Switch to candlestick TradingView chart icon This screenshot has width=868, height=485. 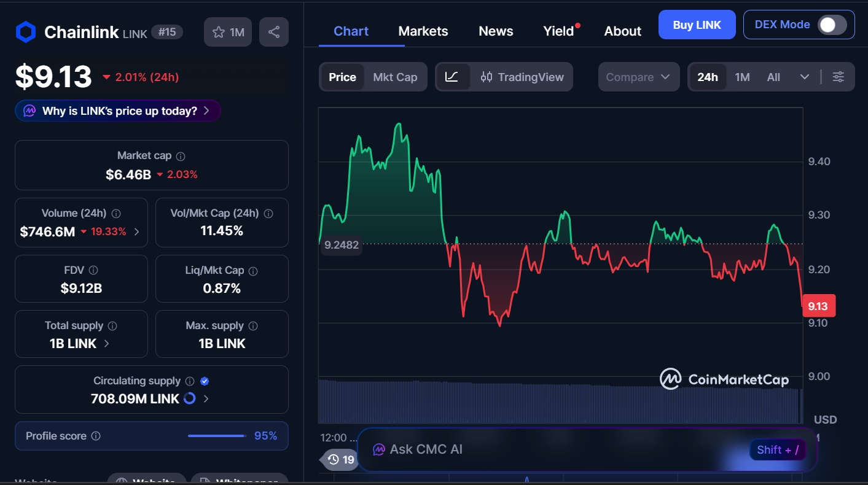(x=487, y=77)
